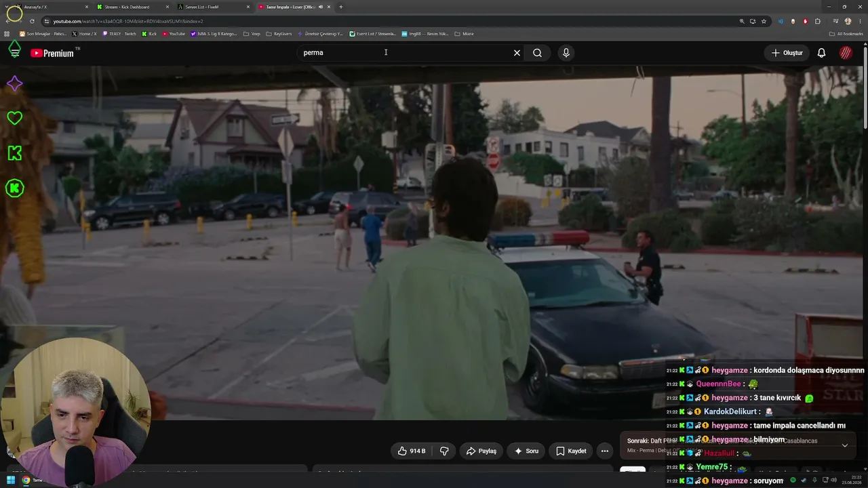
Task: Click the install app icon in address bar
Action: 753,21
